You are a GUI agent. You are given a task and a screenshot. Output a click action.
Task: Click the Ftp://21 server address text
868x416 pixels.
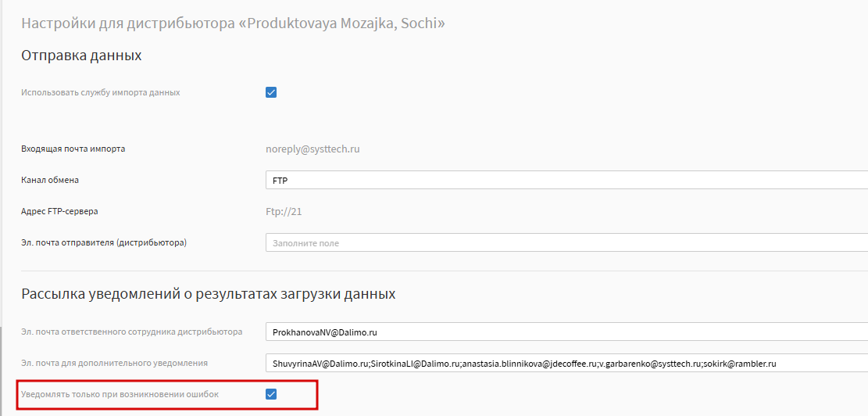click(284, 212)
